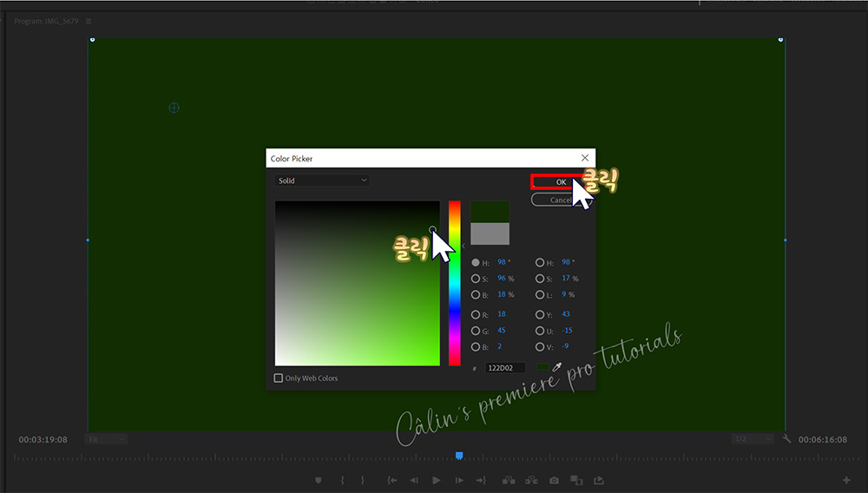Click the G value 45
This screenshot has width=868, height=493.
click(502, 331)
